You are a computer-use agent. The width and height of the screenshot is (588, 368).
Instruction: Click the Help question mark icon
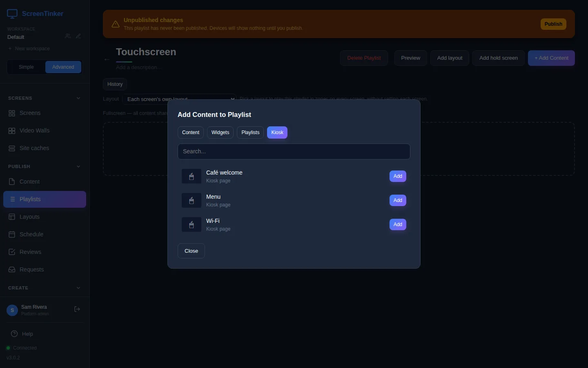[x=14, y=334]
